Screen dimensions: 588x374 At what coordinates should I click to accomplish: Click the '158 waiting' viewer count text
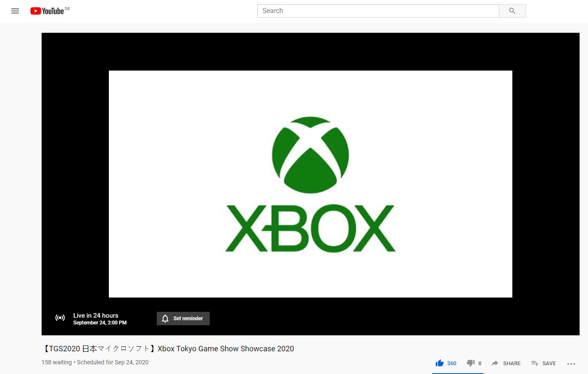pos(57,362)
